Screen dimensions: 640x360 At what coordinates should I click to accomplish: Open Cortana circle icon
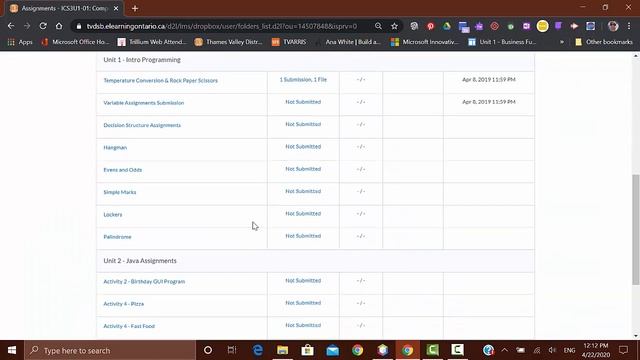click(x=208, y=350)
